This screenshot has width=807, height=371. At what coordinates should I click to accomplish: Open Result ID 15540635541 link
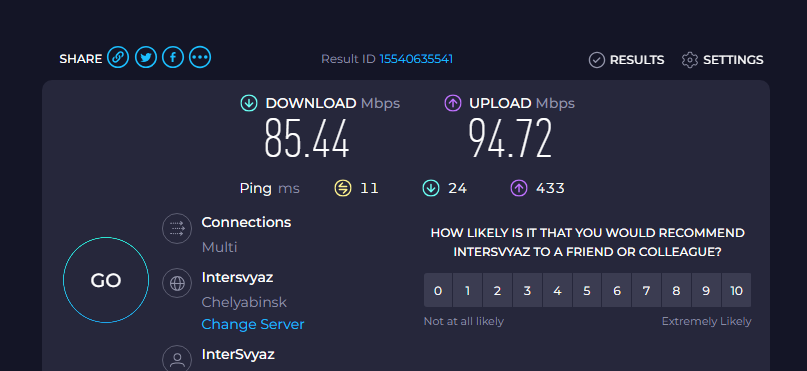(x=416, y=59)
